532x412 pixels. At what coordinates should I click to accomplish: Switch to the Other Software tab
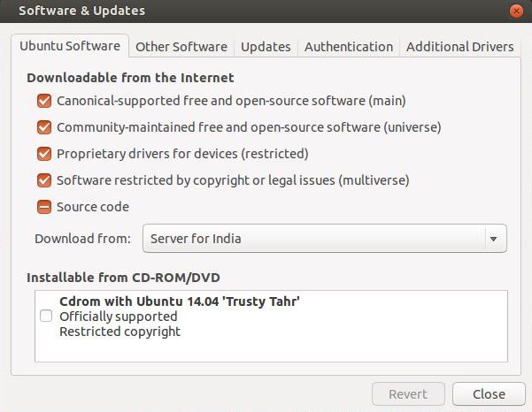click(181, 47)
